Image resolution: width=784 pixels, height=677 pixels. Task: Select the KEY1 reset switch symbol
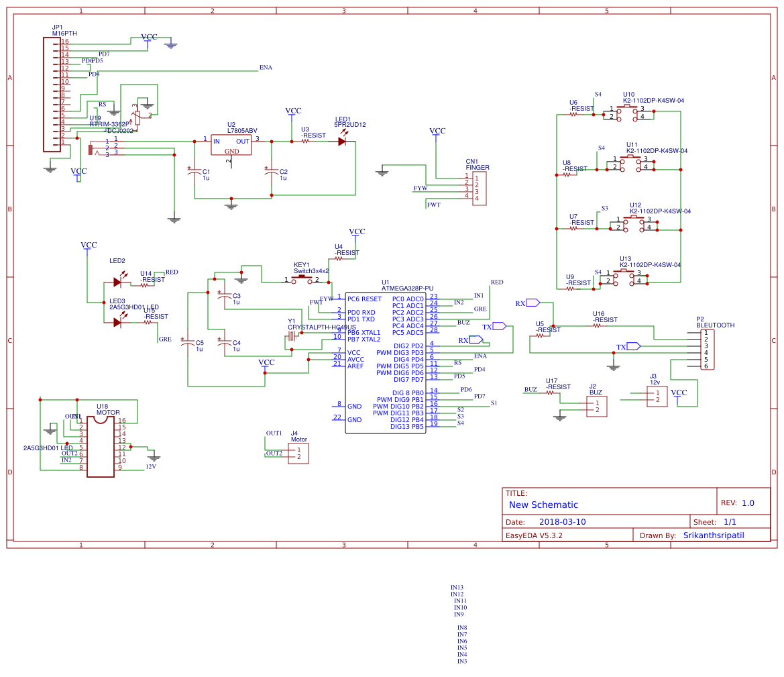[x=301, y=278]
